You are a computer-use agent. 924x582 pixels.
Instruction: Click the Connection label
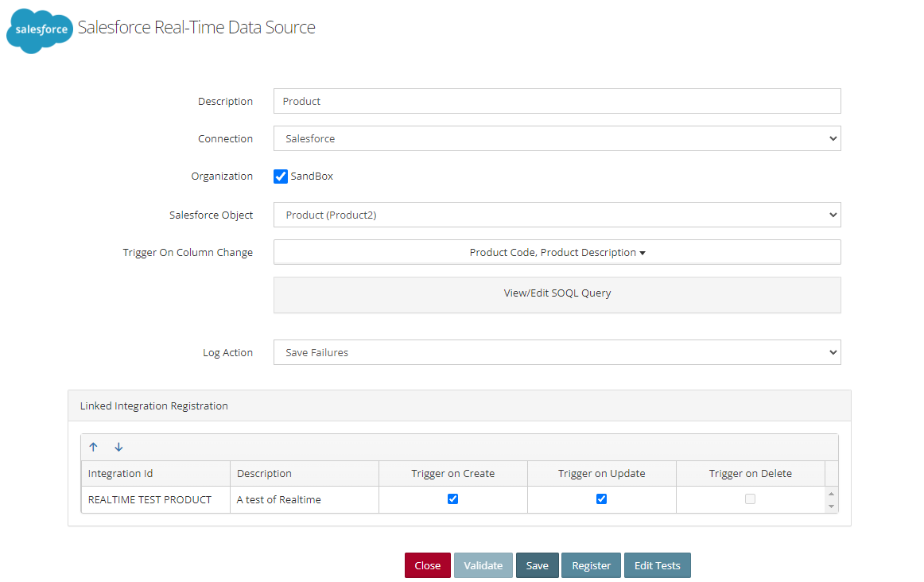coord(225,138)
